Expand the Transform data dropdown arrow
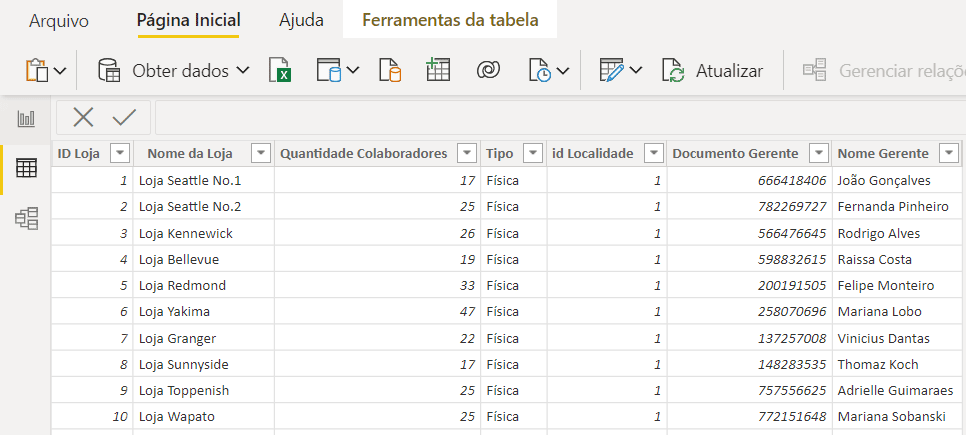This screenshot has height=435, width=966. 636,71
